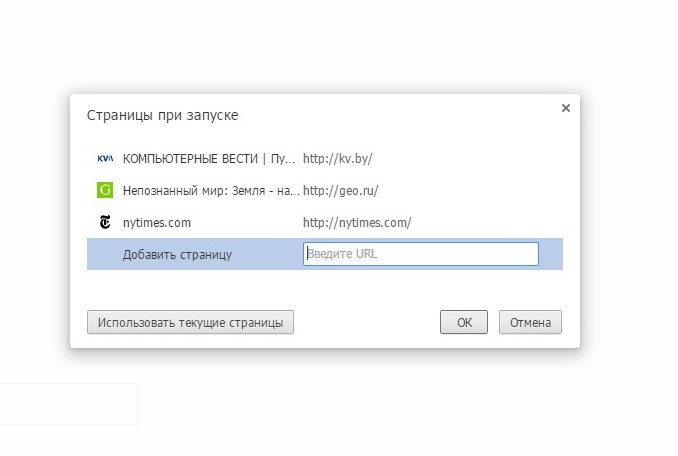Click the New York Times favicon
678x456 pixels.
pyautogui.click(x=105, y=222)
